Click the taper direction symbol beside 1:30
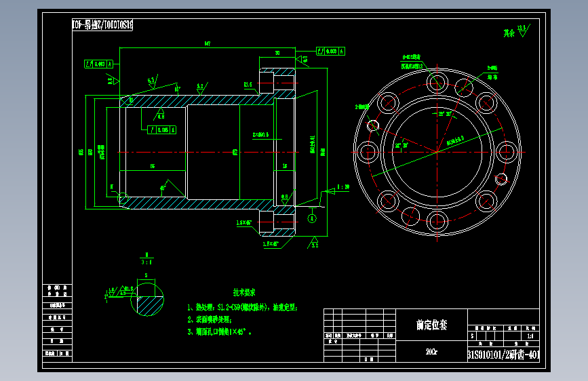Image resolution: width=588 pixels, height=381 pixels. pyautogui.click(x=329, y=192)
